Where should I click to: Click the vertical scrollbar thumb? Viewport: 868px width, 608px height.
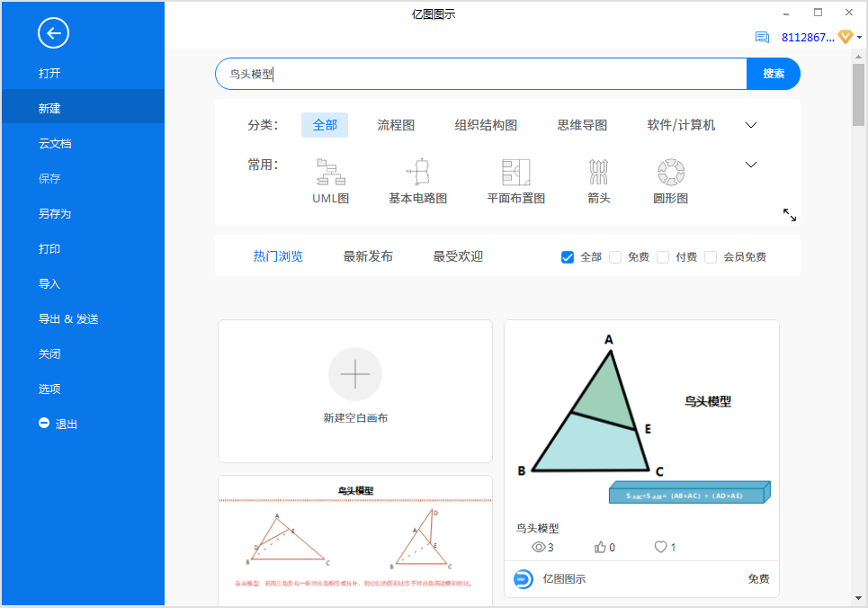click(858, 94)
